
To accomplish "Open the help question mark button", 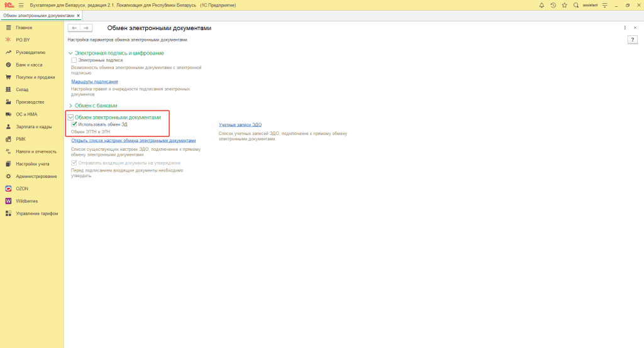I will click(633, 40).
